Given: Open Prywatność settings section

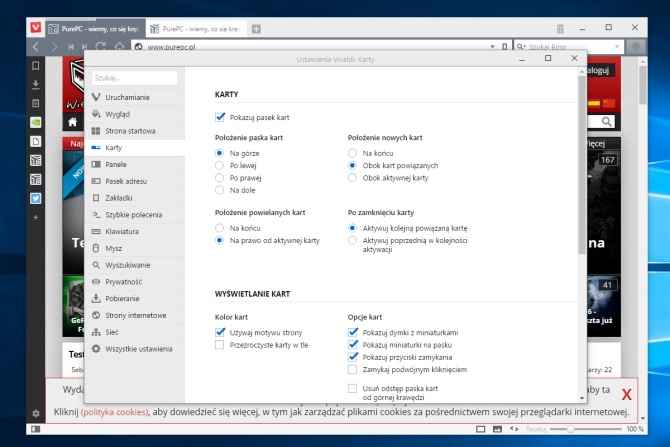Looking at the screenshot, I should click(x=135, y=282).
